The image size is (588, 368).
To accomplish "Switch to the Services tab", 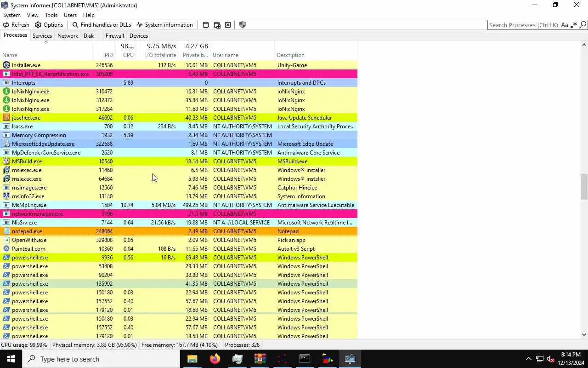I will point(42,36).
